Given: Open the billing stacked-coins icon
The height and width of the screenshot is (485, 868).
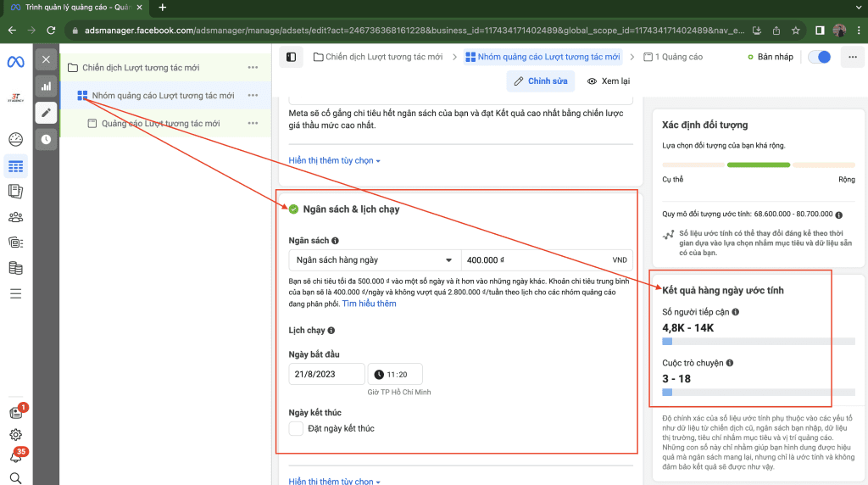Looking at the screenshot, I should click(x=15, y=268).
